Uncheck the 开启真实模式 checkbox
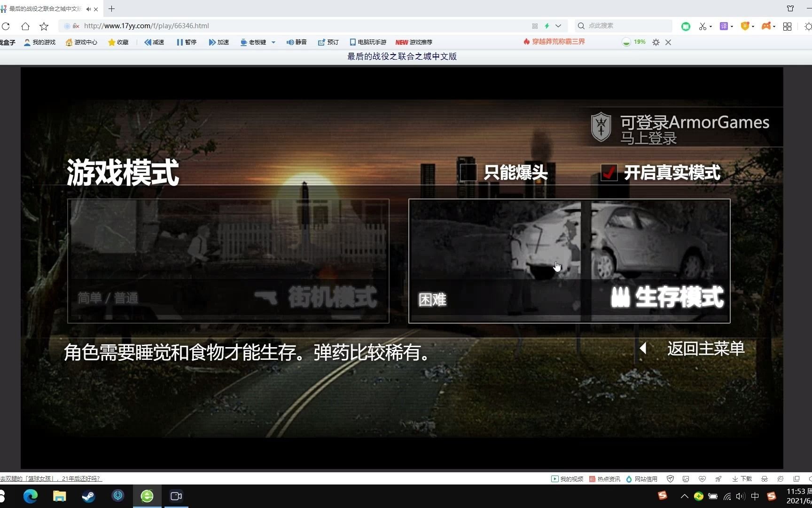The height and width of the screenshot is (508, 812). (x=609, y=173)
